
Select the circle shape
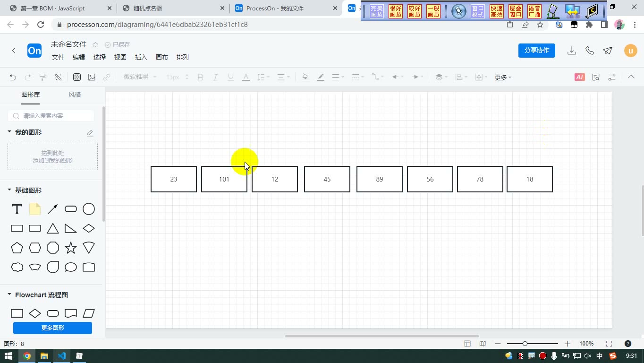pyautogui.click(x=89, y=209)
